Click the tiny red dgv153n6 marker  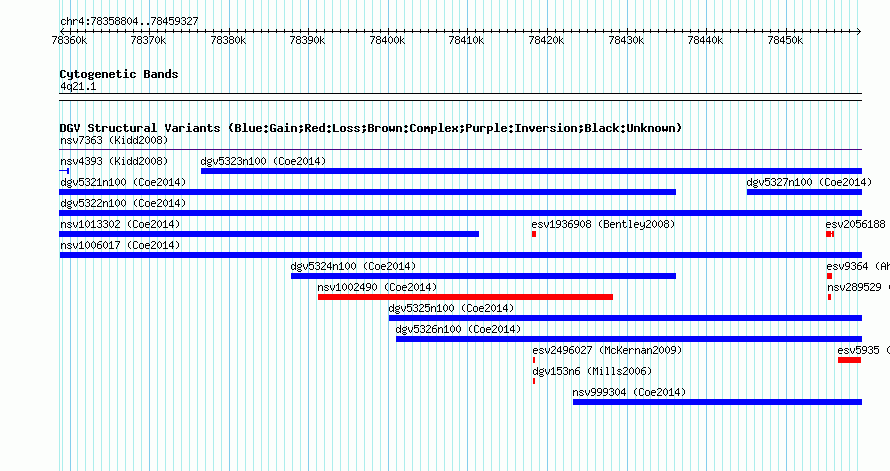coord(534,381)
